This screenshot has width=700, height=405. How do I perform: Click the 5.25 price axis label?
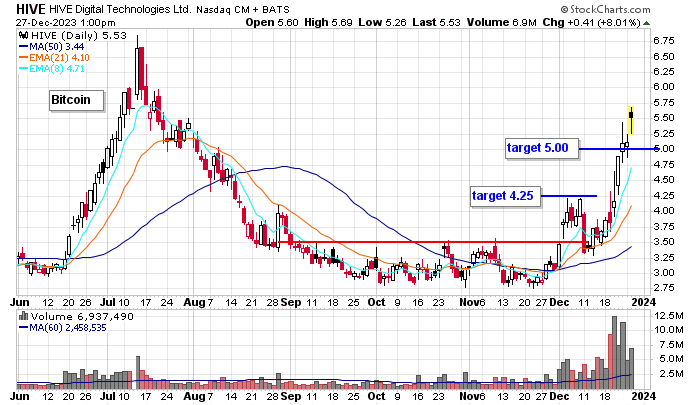pos(664,134)
